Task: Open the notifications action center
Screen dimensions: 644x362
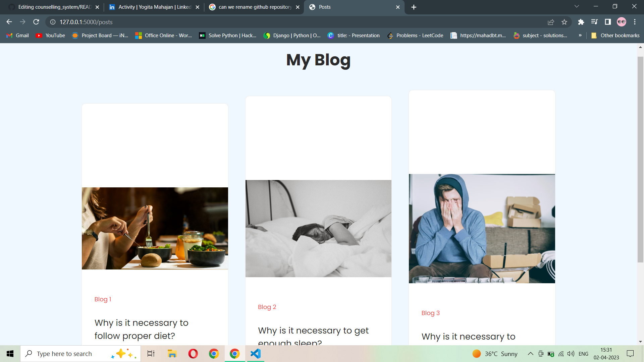Action: click(630, 354)
